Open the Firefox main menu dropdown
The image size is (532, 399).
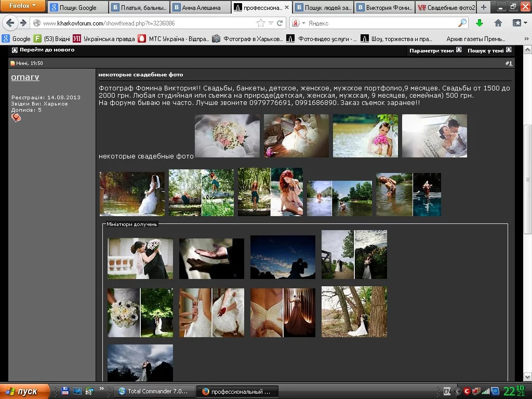click(23, 6)
